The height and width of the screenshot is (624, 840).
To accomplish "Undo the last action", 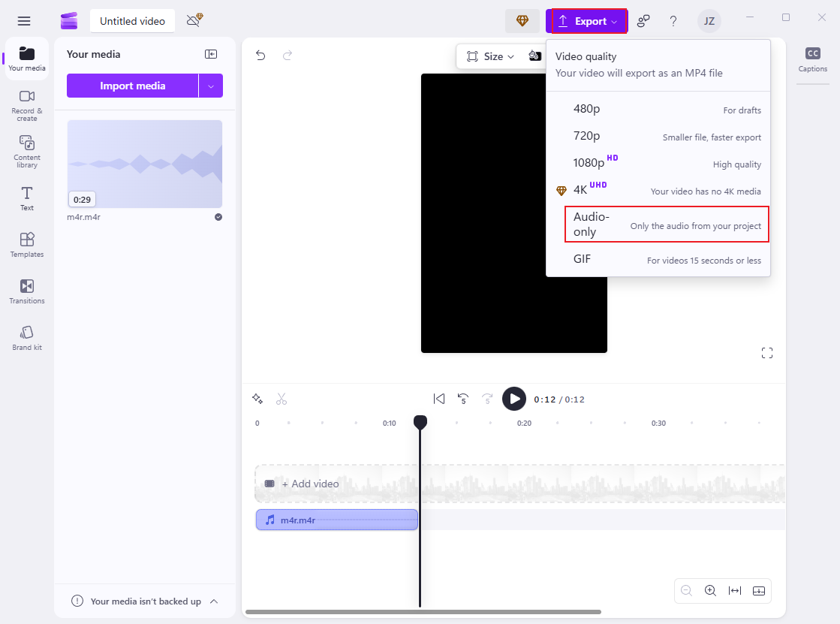I will point(261,55).
